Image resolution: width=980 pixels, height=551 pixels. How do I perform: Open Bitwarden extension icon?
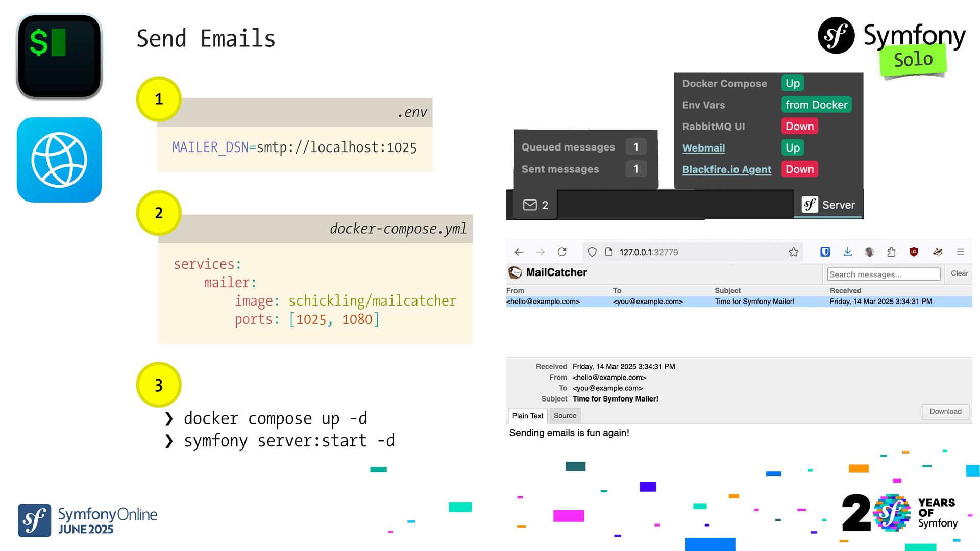coord(825,252)
